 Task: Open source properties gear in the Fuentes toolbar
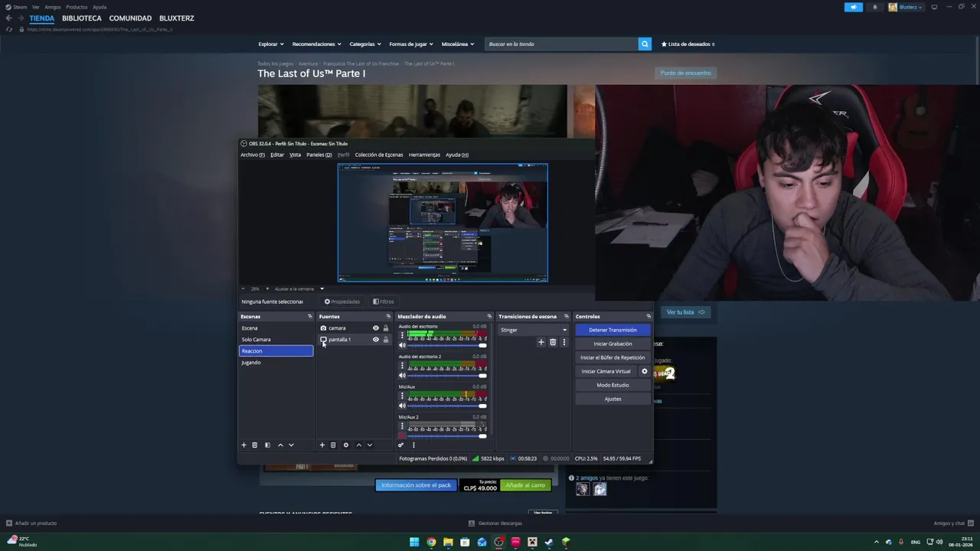346,445
